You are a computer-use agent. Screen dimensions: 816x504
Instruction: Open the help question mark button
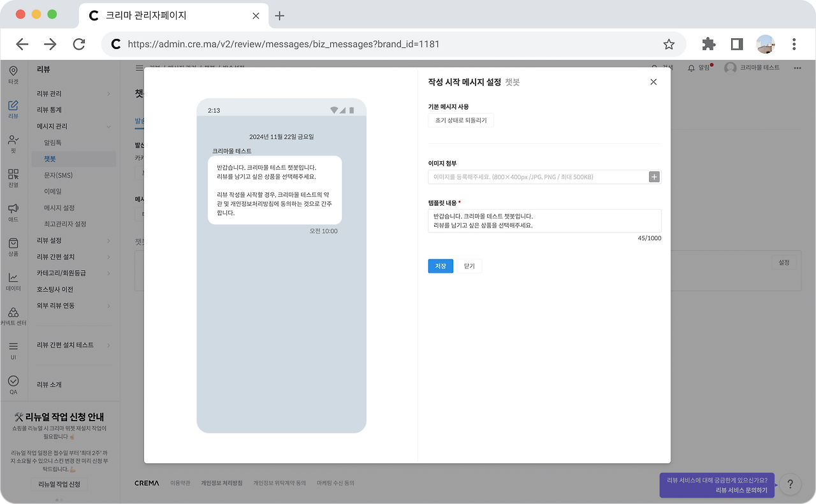point(790,484)
